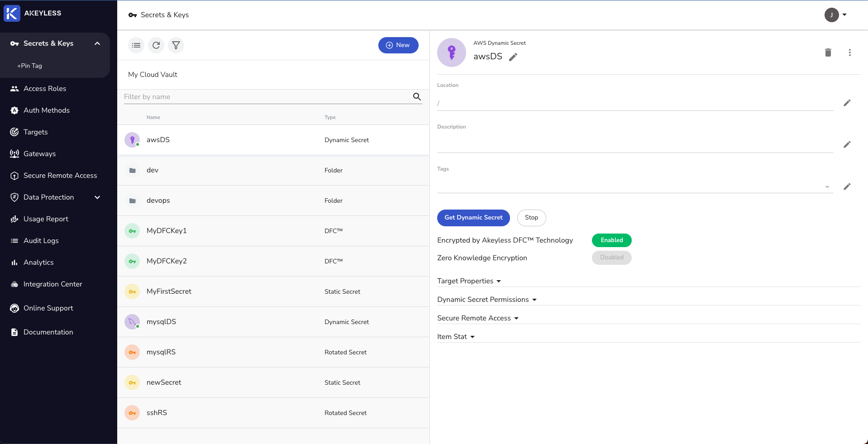Click the newSecret yellow key icon
Viewport: 868px width, 444px height.
click(132, 382)
